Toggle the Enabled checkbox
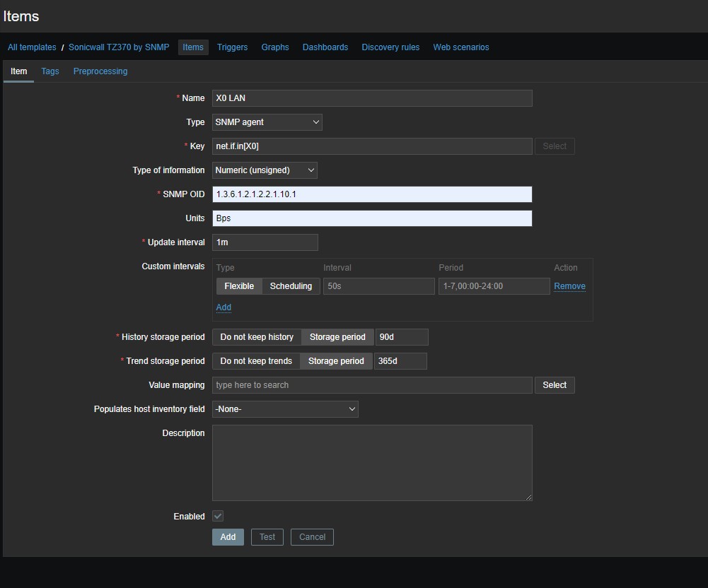 pyautogui.click(x=218, y=517)
